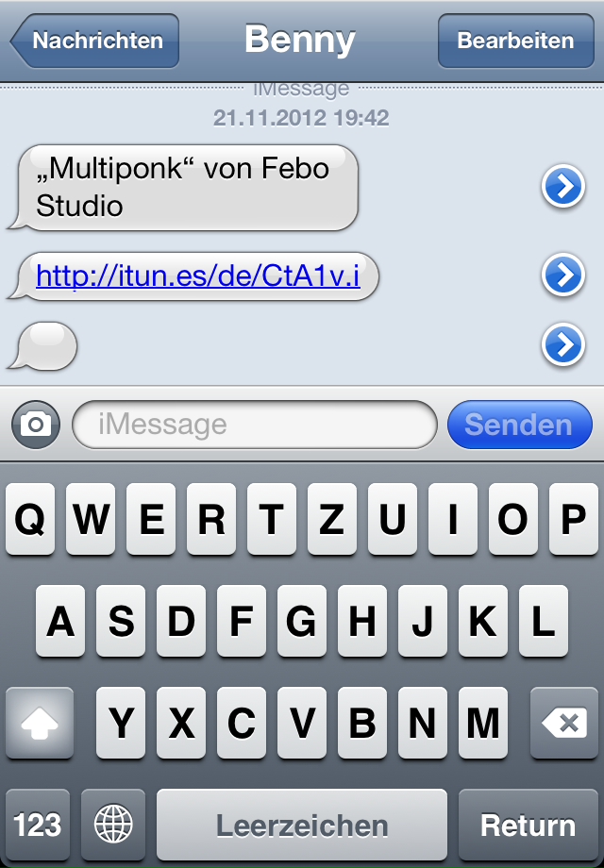604x868 pixels.
Task: Tap the empty gray message bubble
Action: pos(42,346)
